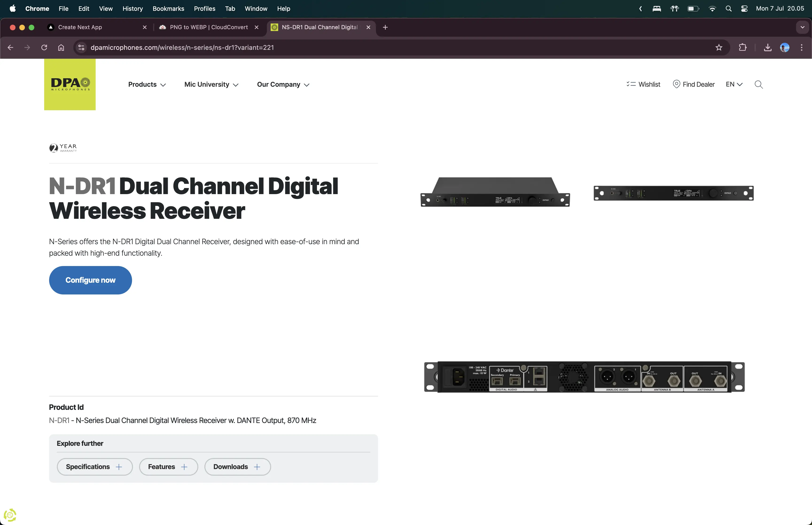
Task: Click the browser home icon
Action: pyautogui.click(x=61, y=47)
